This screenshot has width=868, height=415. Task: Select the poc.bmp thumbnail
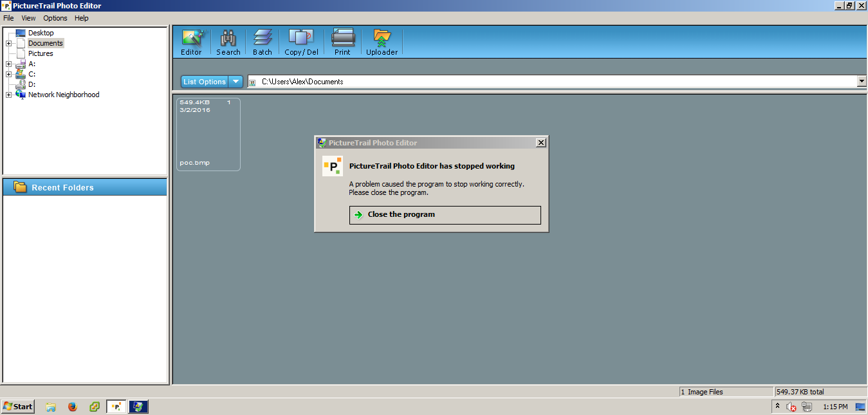pyautogui.click(x=208, y=134)
